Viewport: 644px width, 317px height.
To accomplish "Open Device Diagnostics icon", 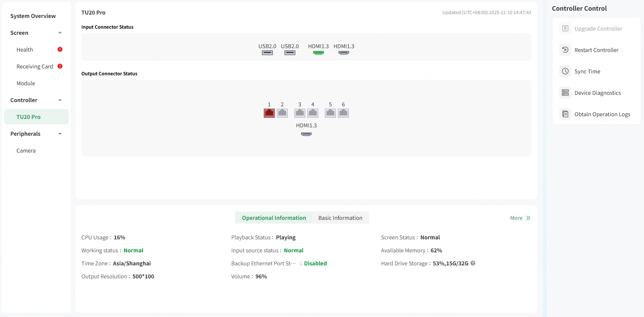I will [565, 93].
